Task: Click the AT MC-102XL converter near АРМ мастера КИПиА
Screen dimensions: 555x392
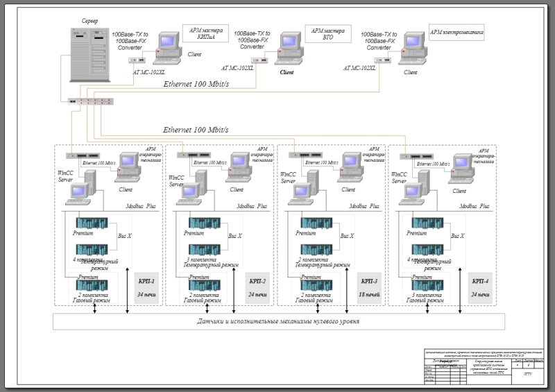Action: tap(137, 60)
